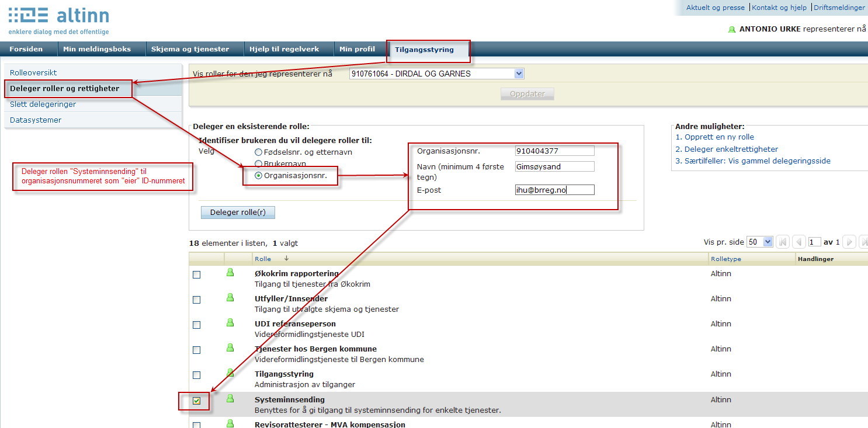Check Revisorattesterer - MVA kompensasjon checkbox
The image size is (868, 428).
tap(197, 425)
